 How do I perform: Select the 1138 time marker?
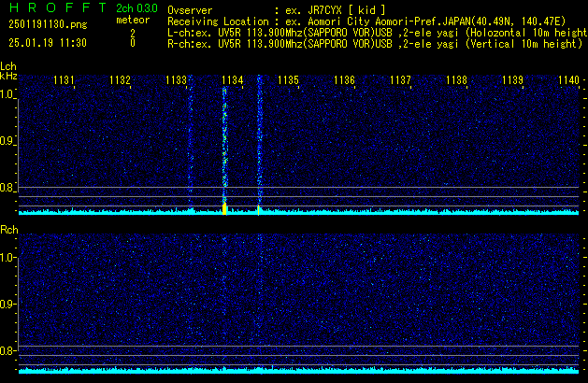pos(456,80)
